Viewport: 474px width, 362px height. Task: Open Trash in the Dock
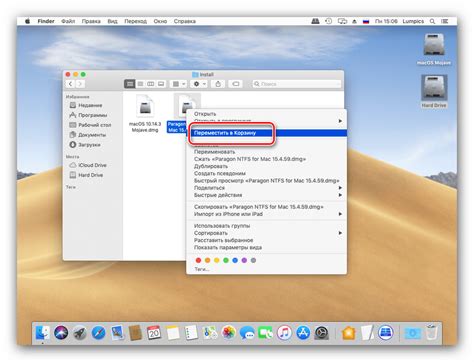(x=431, y=332)
